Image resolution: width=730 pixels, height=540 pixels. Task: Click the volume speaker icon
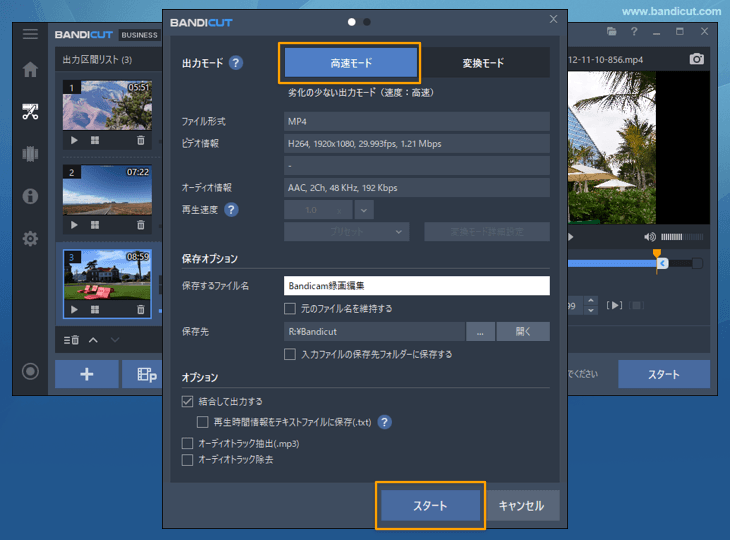coord(649,237)
